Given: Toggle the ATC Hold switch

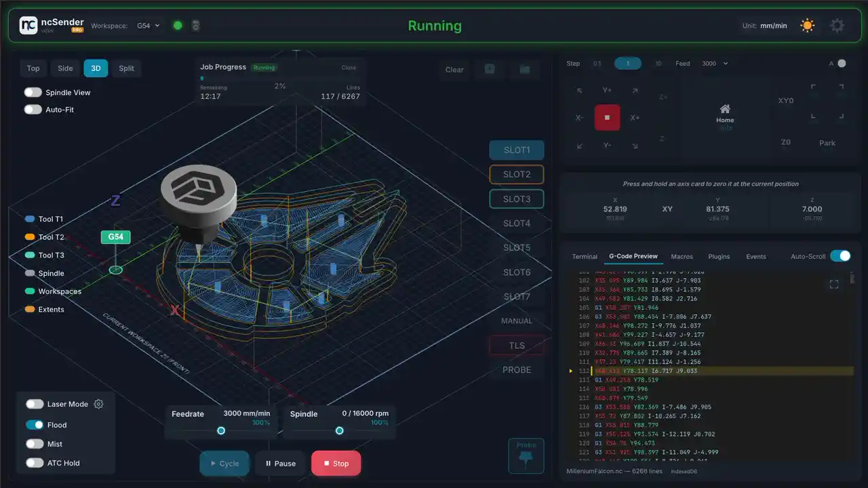Looking at the screenshot, I should (x=35, y=463).
